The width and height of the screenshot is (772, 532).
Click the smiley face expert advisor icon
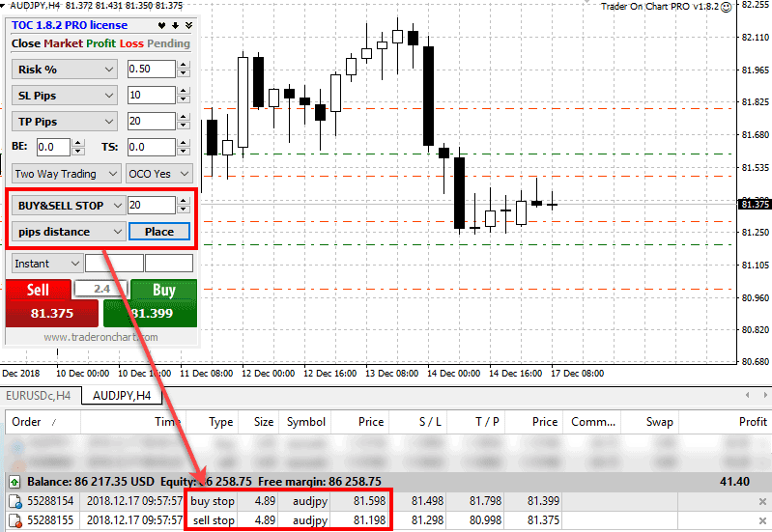[727, 7]
